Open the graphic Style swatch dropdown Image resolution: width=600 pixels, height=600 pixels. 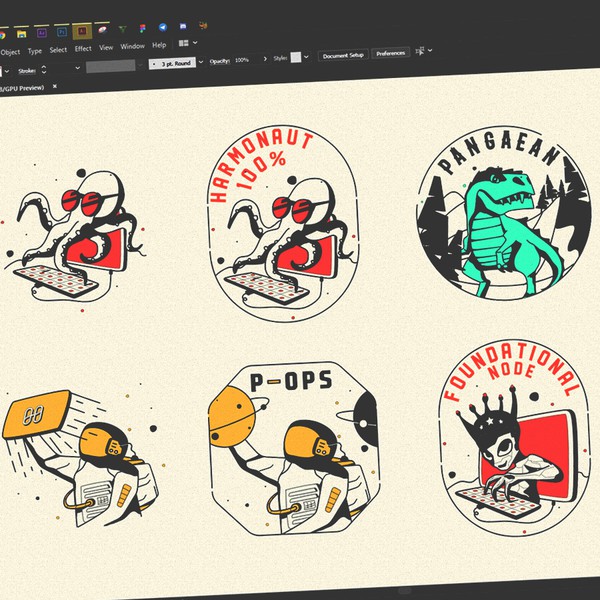(x=307, y=57)
